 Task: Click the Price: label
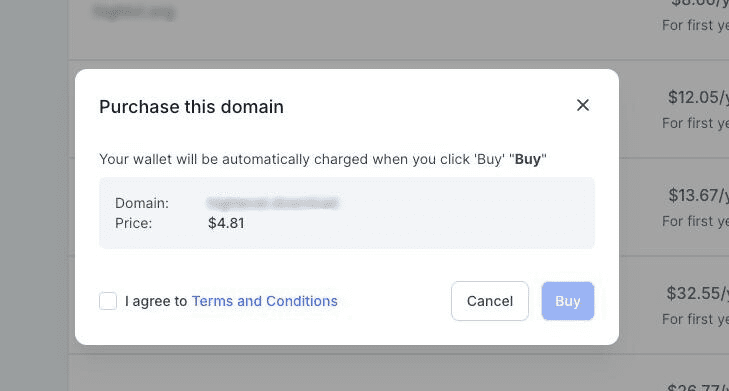point(133,223)
